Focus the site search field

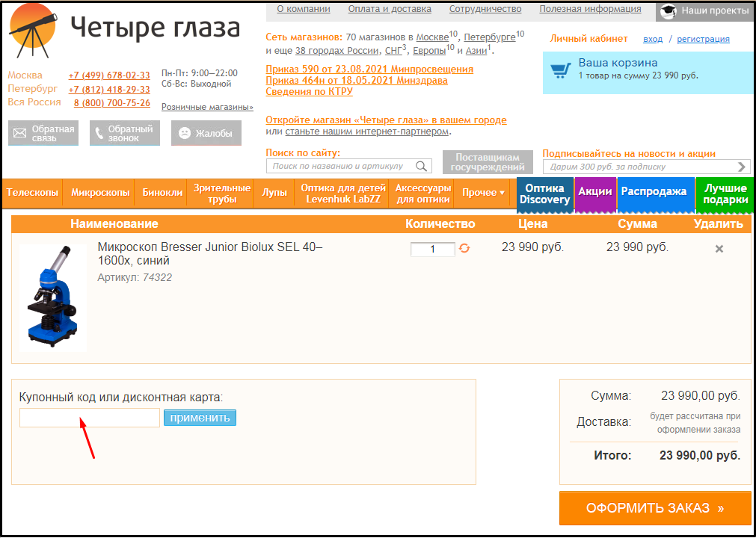pyautogui.click(x=349, y=166)
